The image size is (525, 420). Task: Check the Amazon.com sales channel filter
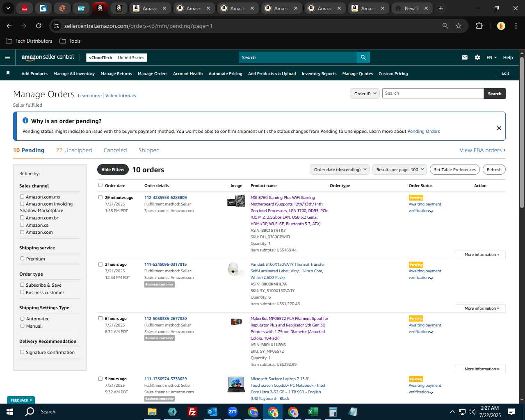tap(22, 232)
